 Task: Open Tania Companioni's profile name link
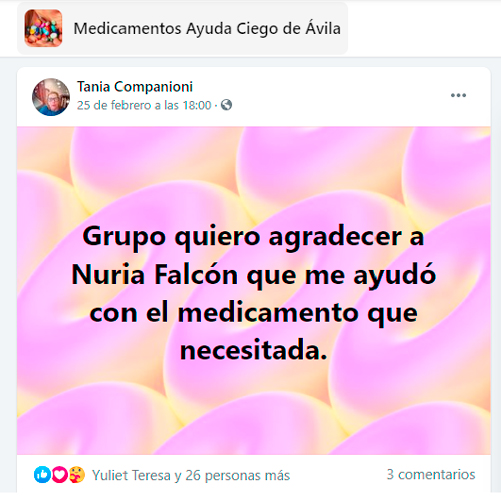[135, 87]
